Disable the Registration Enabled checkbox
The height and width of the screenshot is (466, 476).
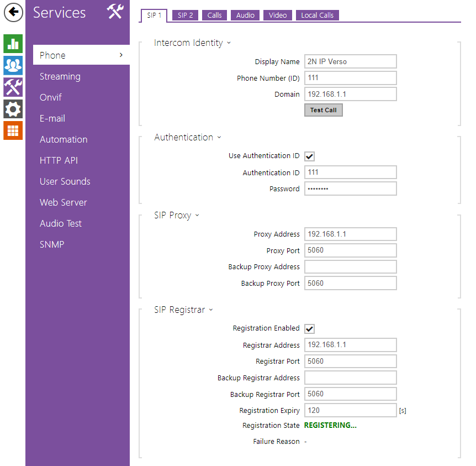(x=310, y=329)
